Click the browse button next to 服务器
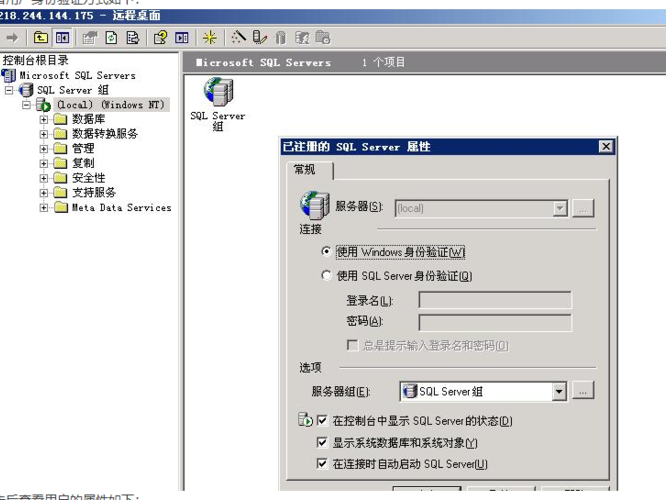This screenshot has height=500, width=666. pos(583,208)
